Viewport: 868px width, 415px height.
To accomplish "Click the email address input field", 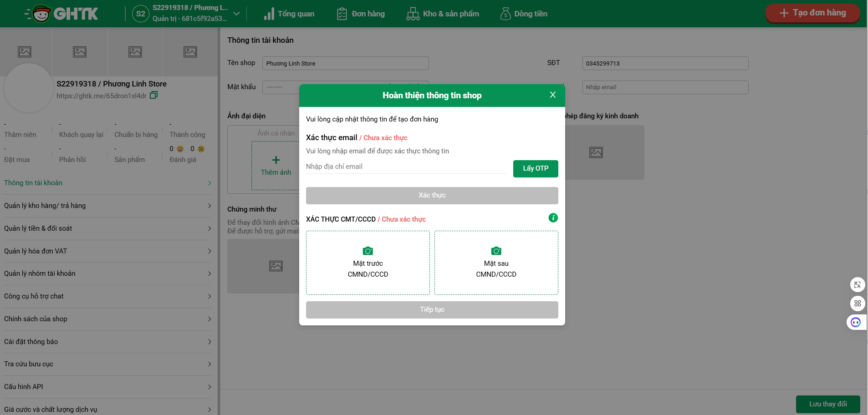I will click(x=405, y=167).
